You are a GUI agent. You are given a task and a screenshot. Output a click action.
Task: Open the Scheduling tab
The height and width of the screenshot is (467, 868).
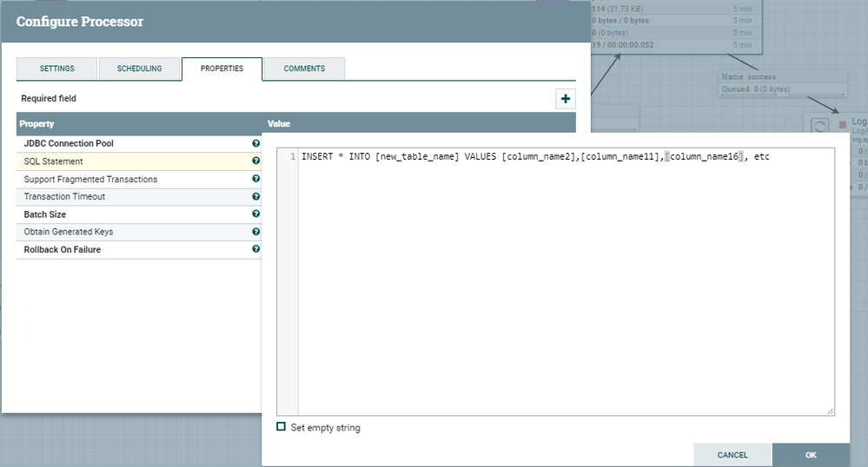[x=139, y=69]
